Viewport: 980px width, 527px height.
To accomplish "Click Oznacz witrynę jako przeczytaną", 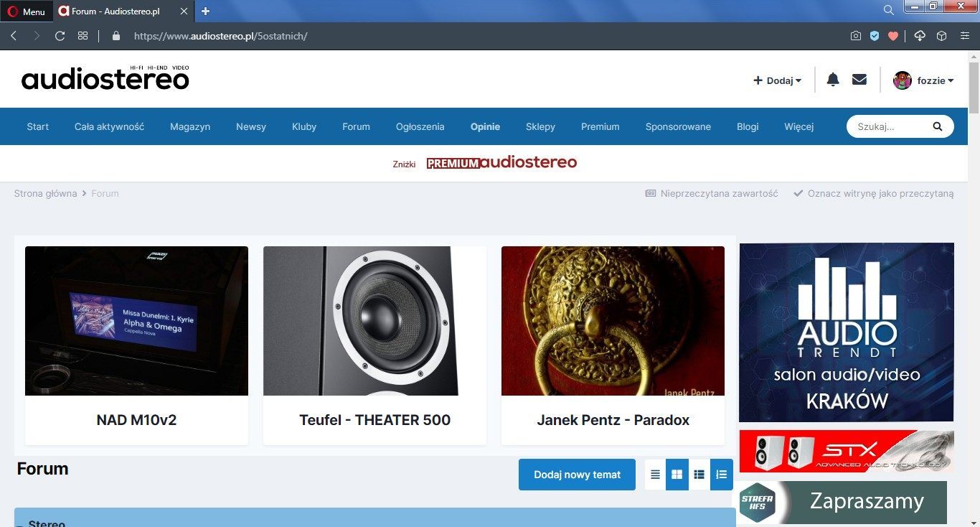I will (874, 193).
